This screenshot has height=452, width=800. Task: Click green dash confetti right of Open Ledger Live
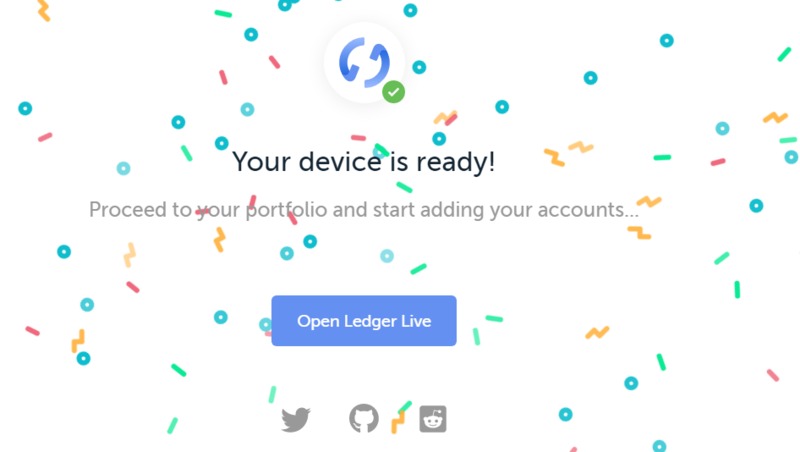(x=494, y=319)
